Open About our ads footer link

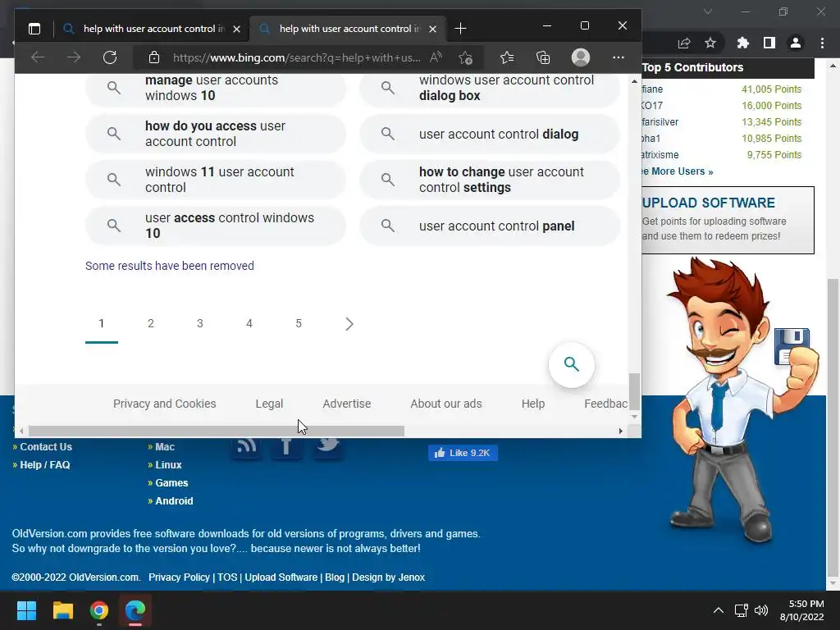point(445,404)
